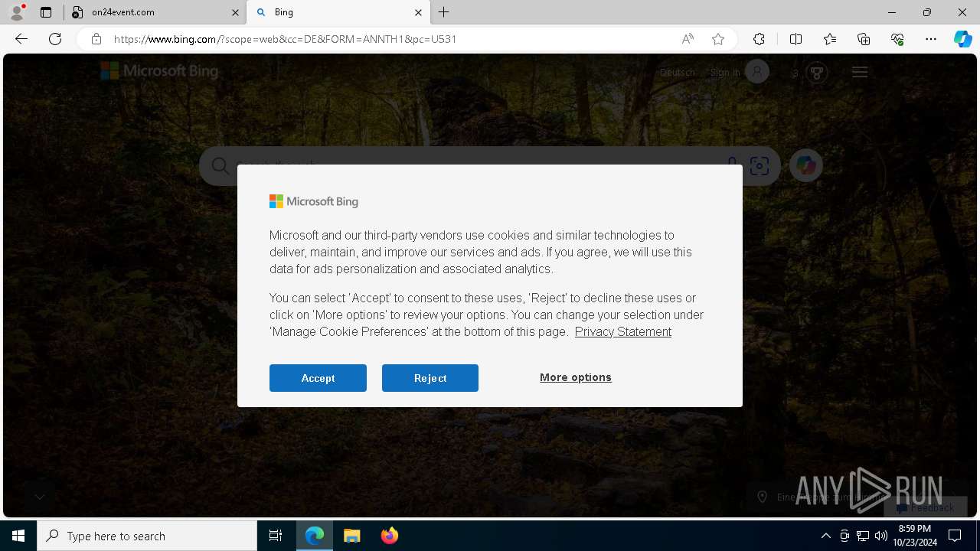
Task: Click the taskbar search box
Action: pyautogui.click(x=147, y=536)
